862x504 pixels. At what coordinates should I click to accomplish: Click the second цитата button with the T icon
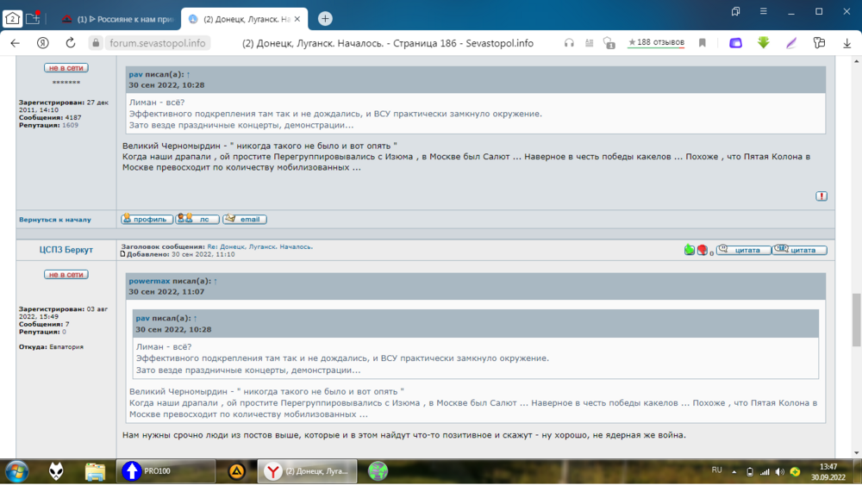(800, 250)
